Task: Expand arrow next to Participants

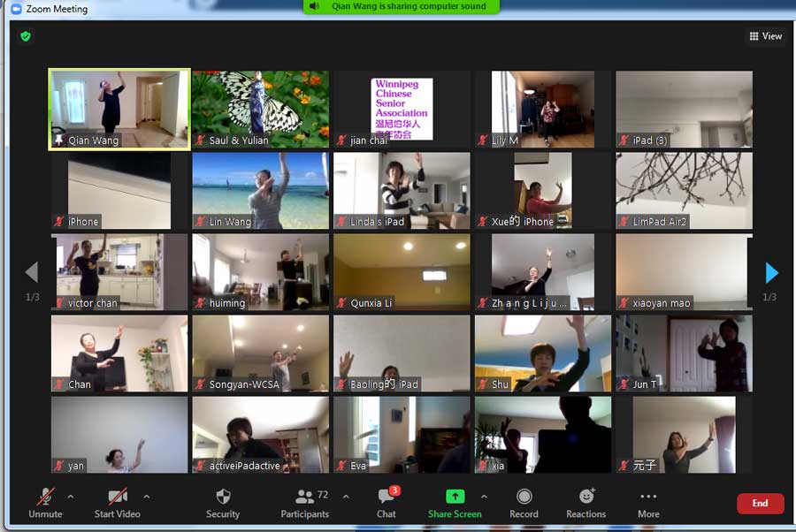Action: tap(346, 497)
